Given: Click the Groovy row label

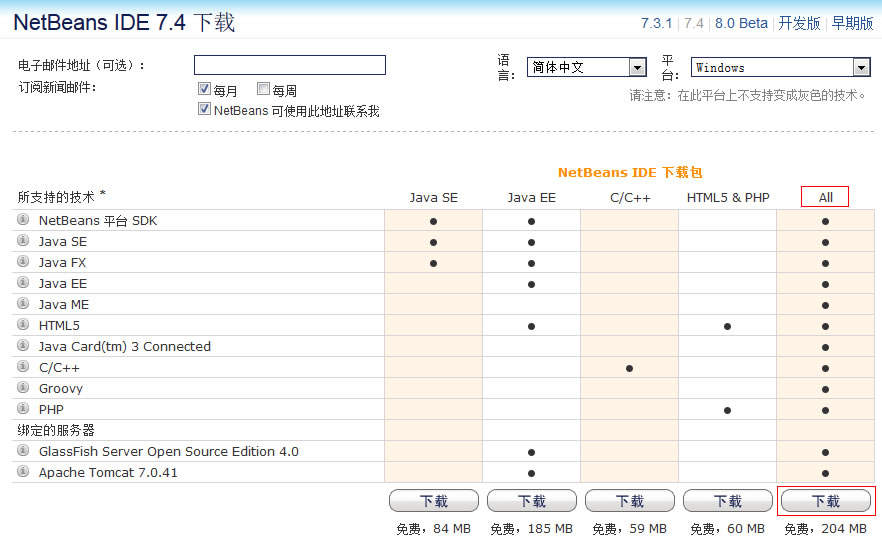Looking at the screenshot, I should [61, 389].
